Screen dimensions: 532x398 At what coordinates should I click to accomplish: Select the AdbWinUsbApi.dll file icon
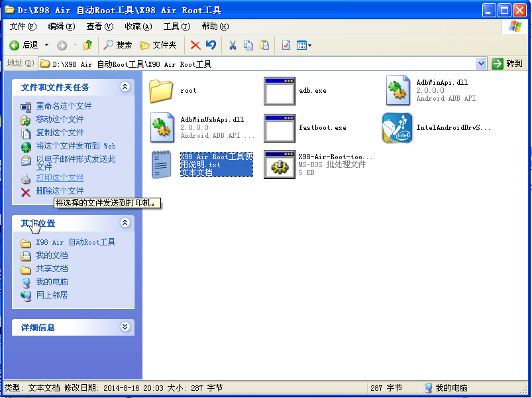click(x=162, y=127)
